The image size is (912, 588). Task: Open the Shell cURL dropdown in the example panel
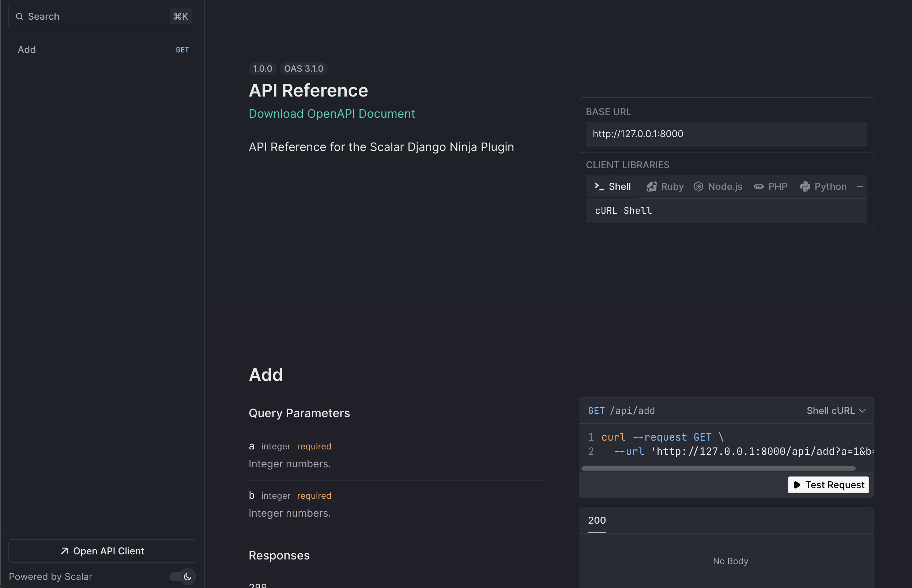pyautogui.click(x=836, y=410)
